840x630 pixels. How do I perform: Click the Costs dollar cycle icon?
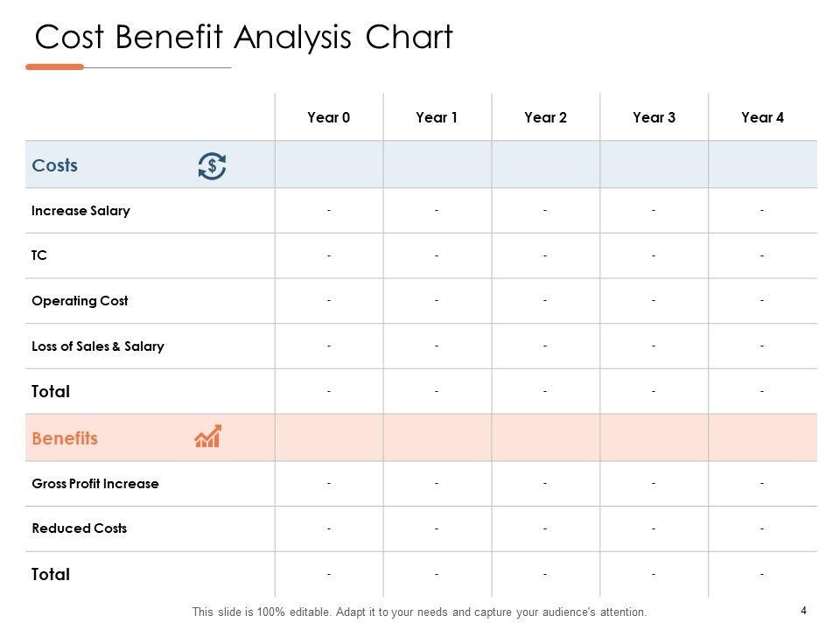tap(212, 165)
